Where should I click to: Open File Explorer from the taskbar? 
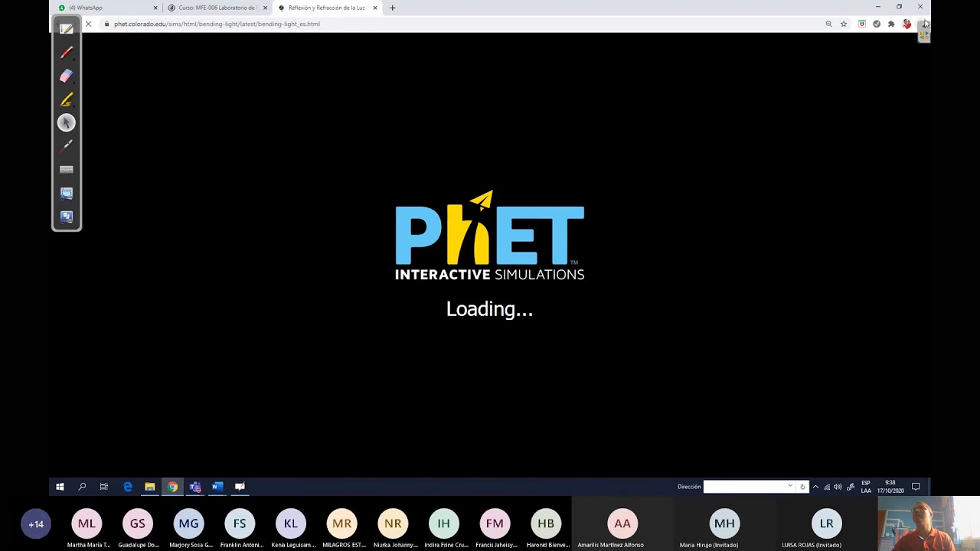(150, 487)
